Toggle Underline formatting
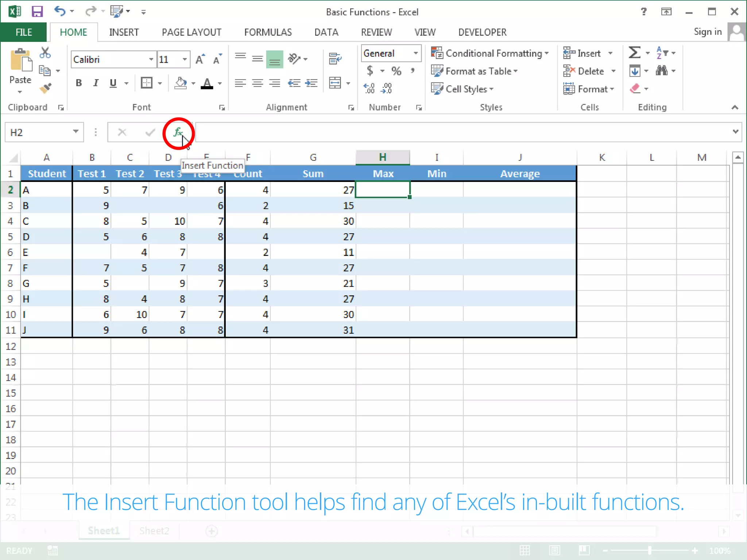 [113, 83]
